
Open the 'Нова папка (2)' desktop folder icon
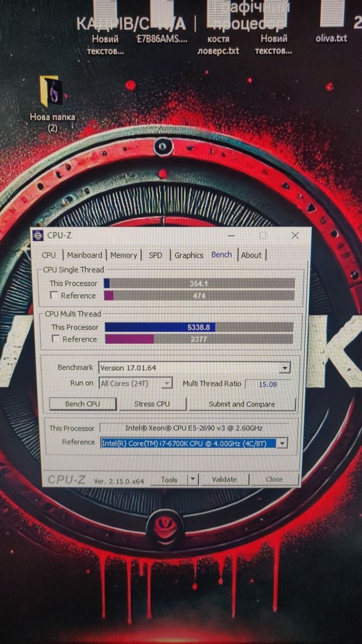[x=52, y=103]
